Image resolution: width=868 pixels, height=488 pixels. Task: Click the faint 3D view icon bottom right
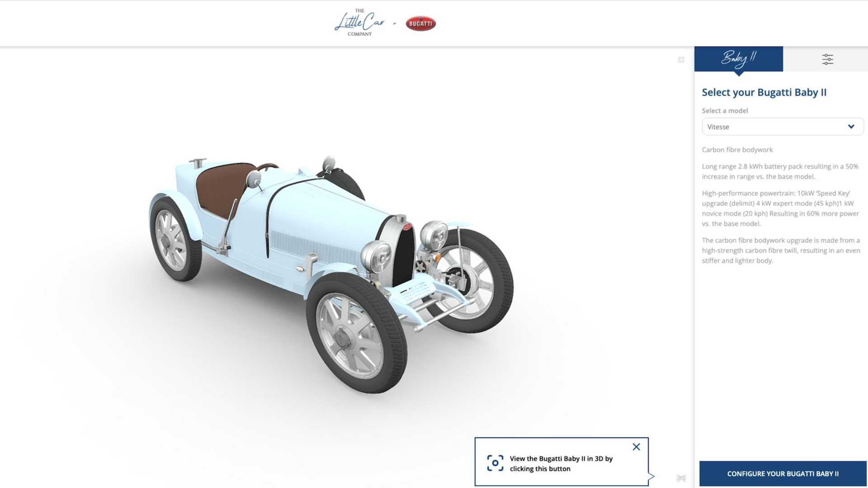pos(681,478)
